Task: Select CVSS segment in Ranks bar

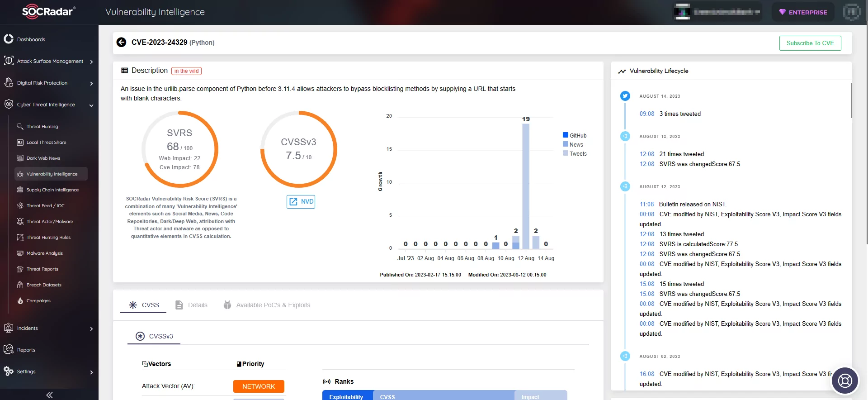Action: click(443, 395)
